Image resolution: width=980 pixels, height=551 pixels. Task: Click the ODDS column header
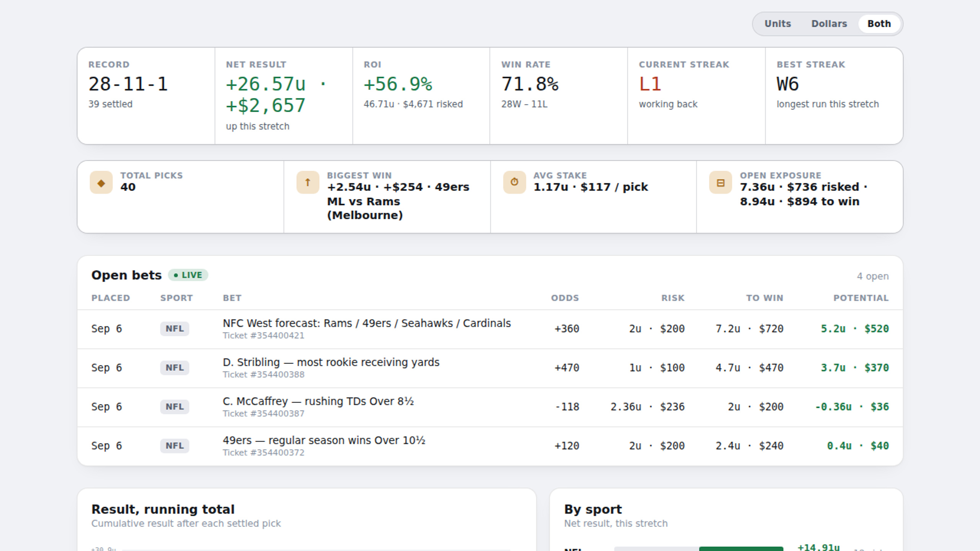coord(565,298)
